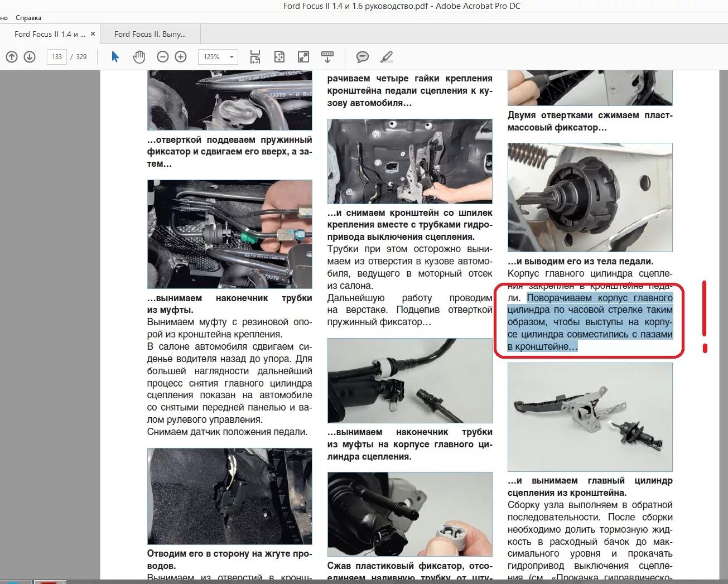Screen dimensions: 728x584
Task: Click the pedal bracket removal photo
Action: 410,161
